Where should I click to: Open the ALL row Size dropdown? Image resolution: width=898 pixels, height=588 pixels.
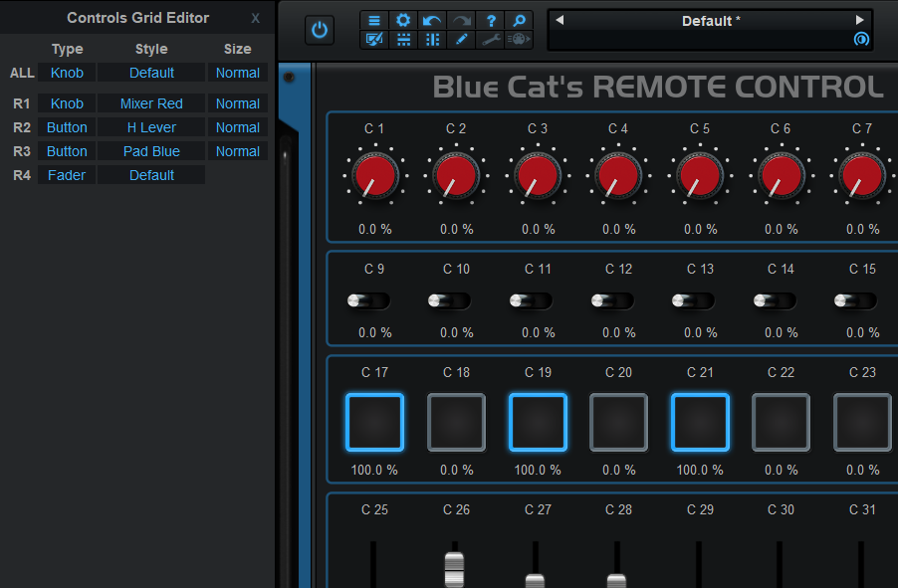click(x=238, y=73)
